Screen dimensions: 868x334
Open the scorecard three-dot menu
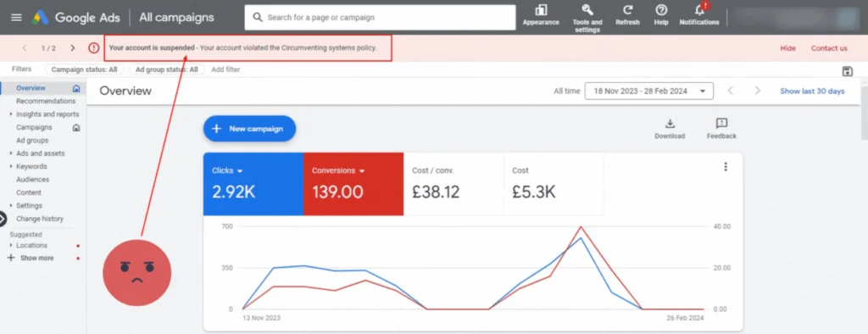pyautogui.click(x=726, y=167)
